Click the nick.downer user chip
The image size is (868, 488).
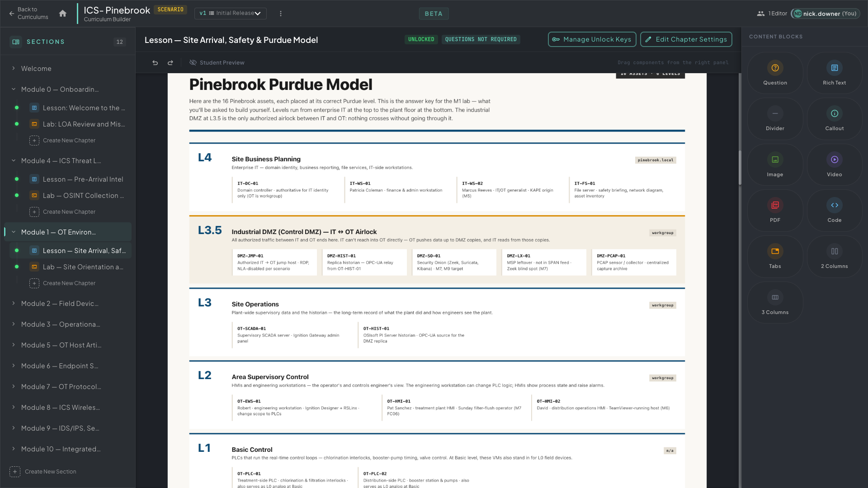[826, 14]
